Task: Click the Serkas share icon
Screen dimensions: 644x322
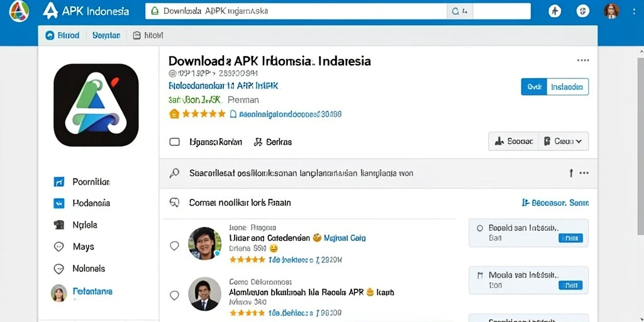Action: point(258,142)
